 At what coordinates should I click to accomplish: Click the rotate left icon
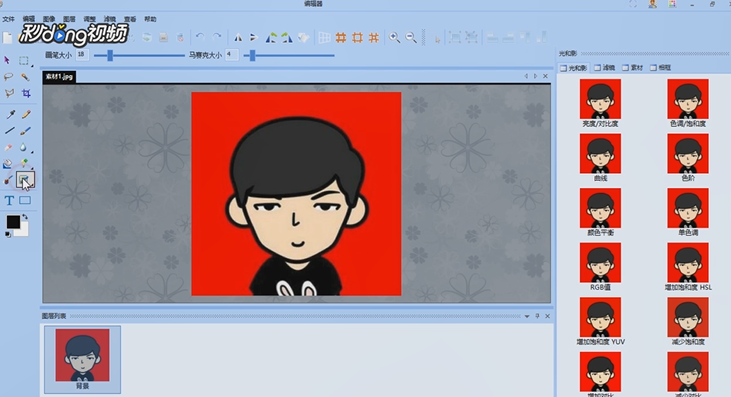pyautogui.click(x=271, y=38)
